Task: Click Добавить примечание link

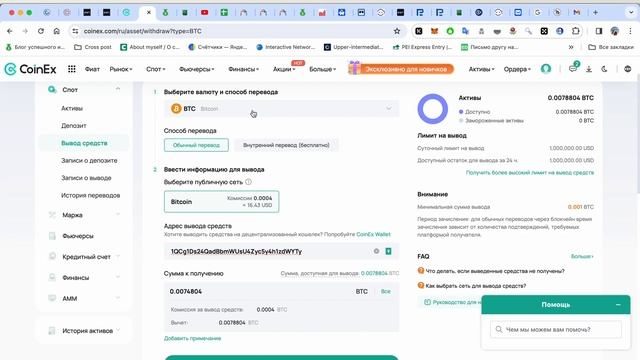Action: point(192,338)
